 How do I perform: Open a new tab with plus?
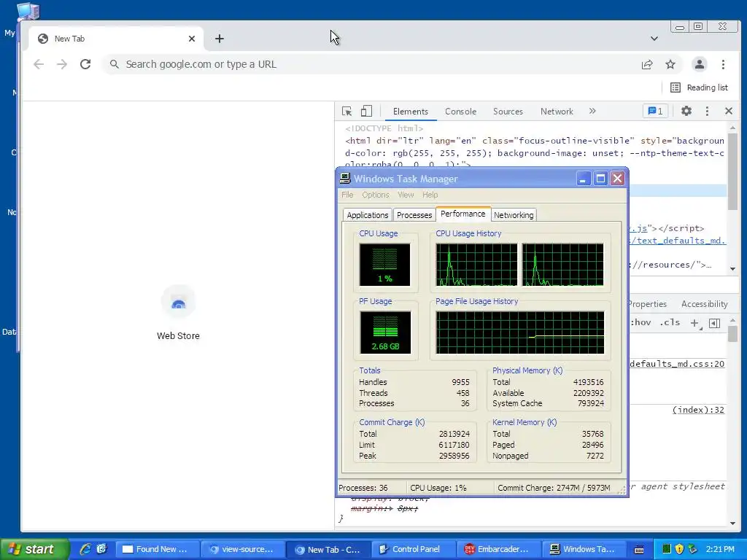pyautogui.click(x=219, y=39)
